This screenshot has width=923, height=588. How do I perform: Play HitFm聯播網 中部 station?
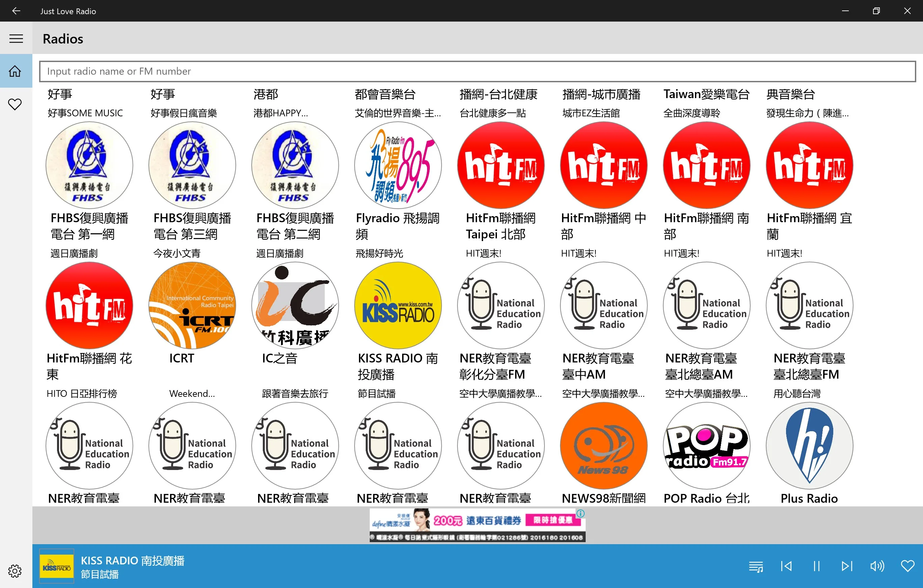coord(603,165)
